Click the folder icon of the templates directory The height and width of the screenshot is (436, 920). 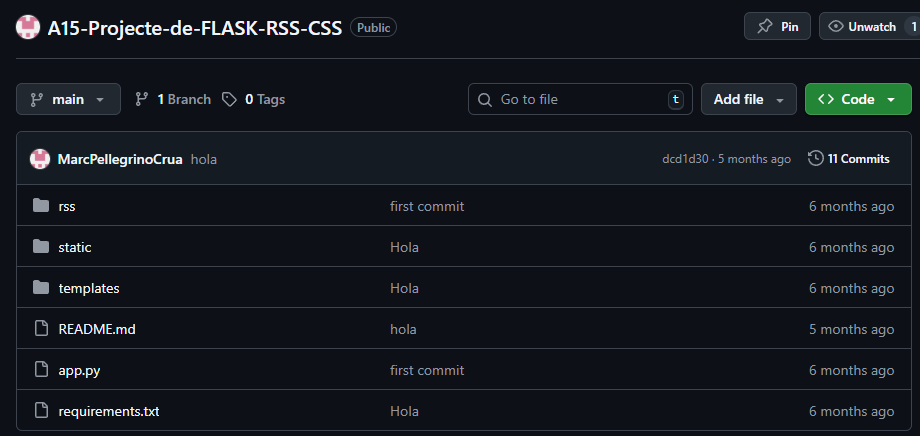tap(40, 288)
